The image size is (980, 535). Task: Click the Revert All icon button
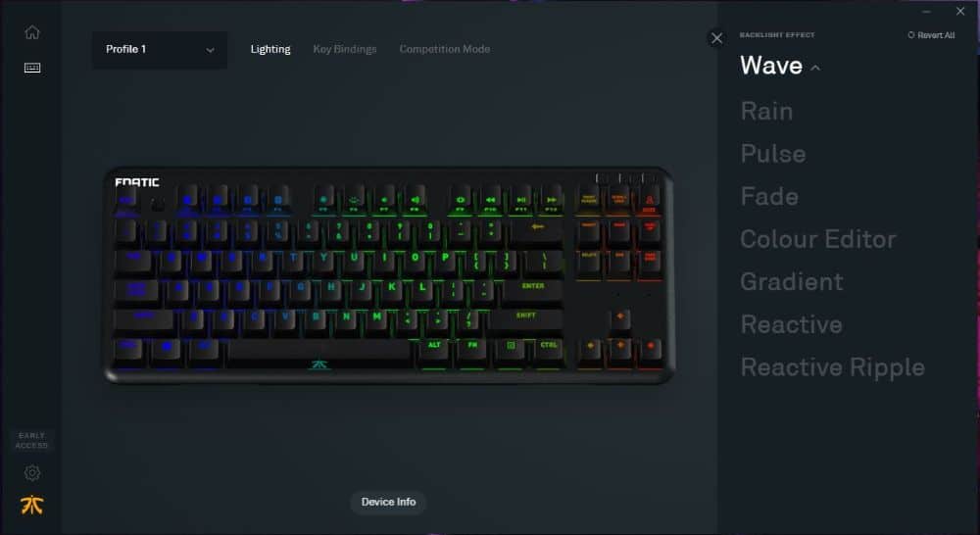pos(931,35)
